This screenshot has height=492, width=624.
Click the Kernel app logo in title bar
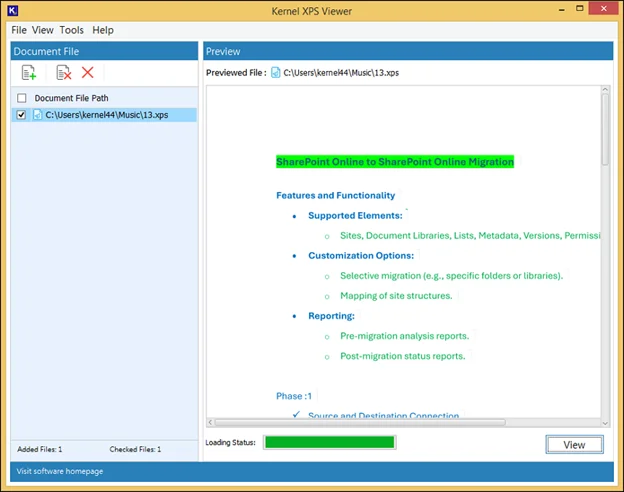click(13, 11)
